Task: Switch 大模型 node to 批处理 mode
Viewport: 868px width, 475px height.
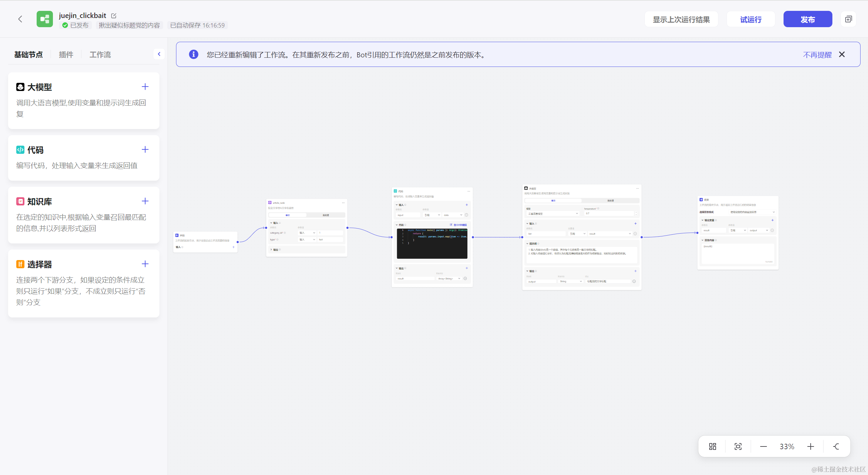Action: click(x=610, y=201)
